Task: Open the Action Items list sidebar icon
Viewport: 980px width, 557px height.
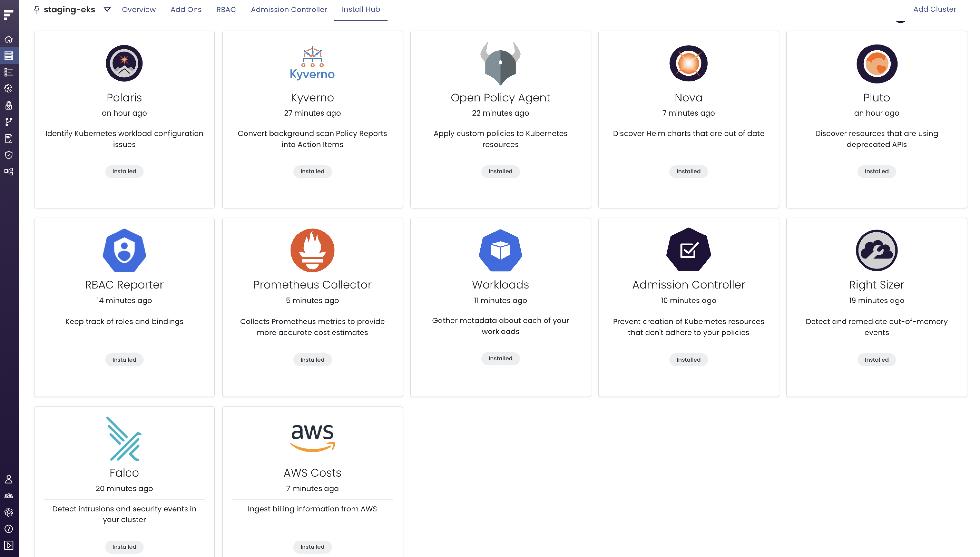Action: point(9,72)
